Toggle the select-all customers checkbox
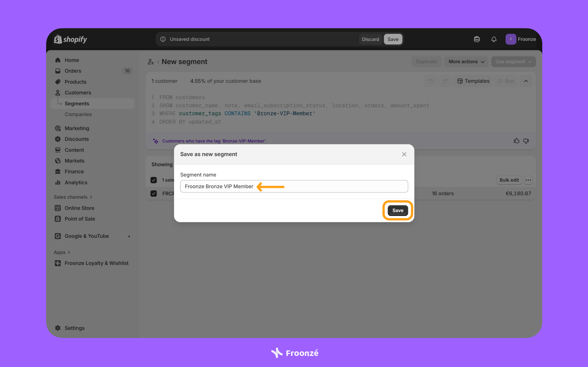 click(154, 180)
